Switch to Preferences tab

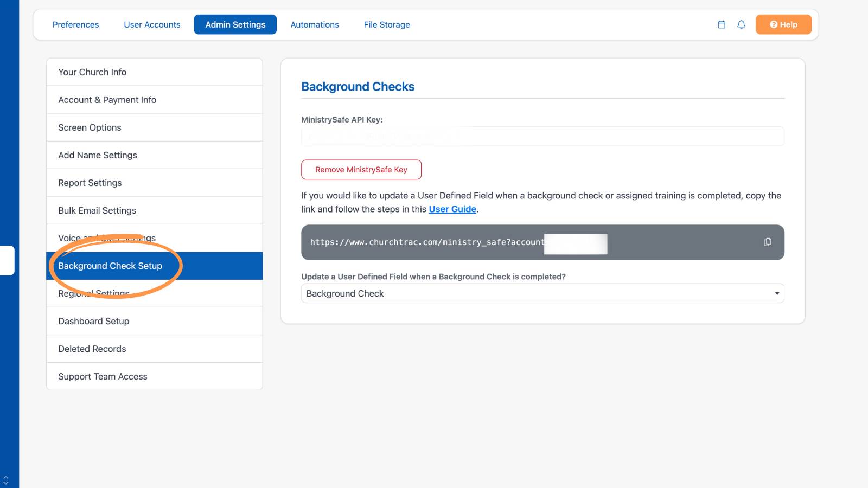(75, 24)
